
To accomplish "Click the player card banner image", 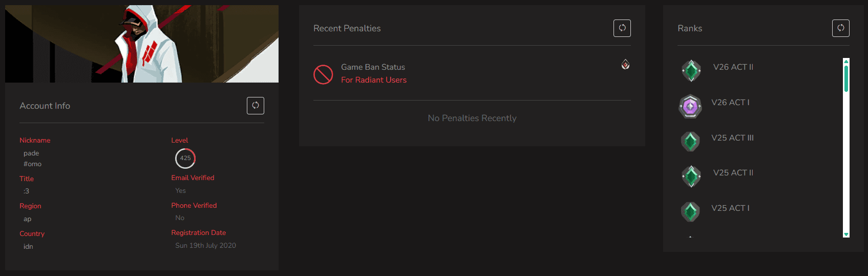I will point(142,44).
